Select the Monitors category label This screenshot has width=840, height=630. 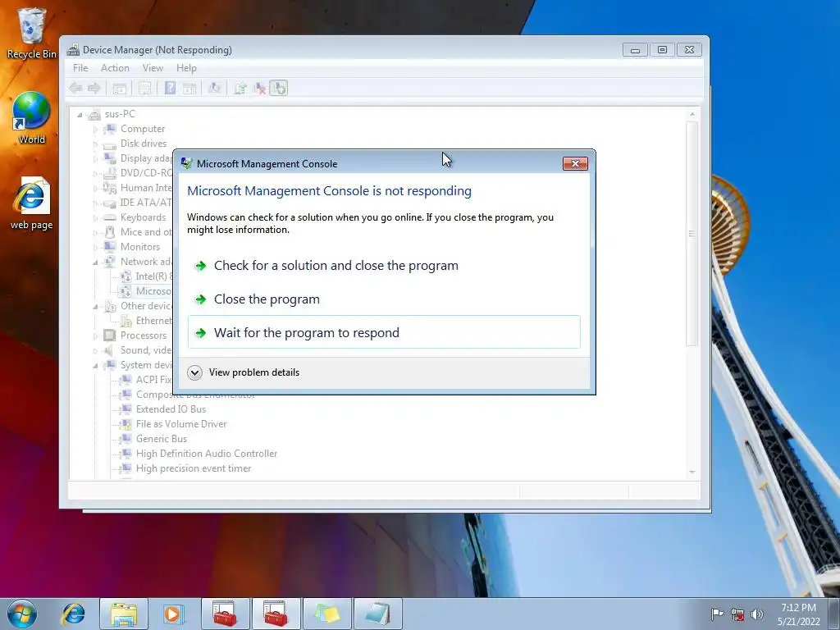pos(139,247)
